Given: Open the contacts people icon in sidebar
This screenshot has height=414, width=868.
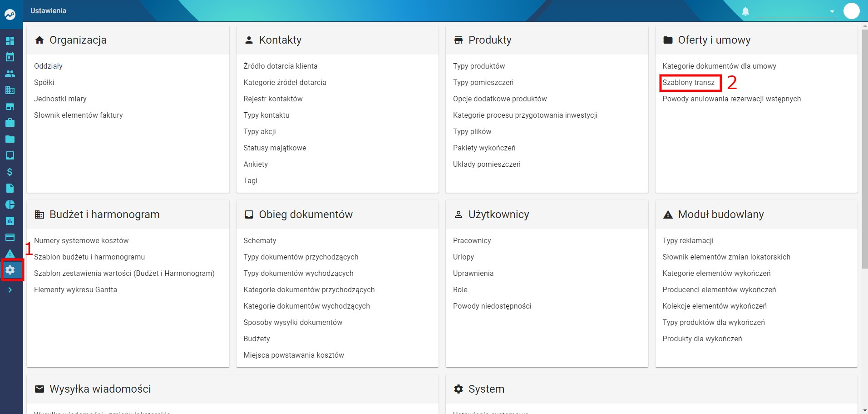Looking at the screenshot, I should 10,74.
